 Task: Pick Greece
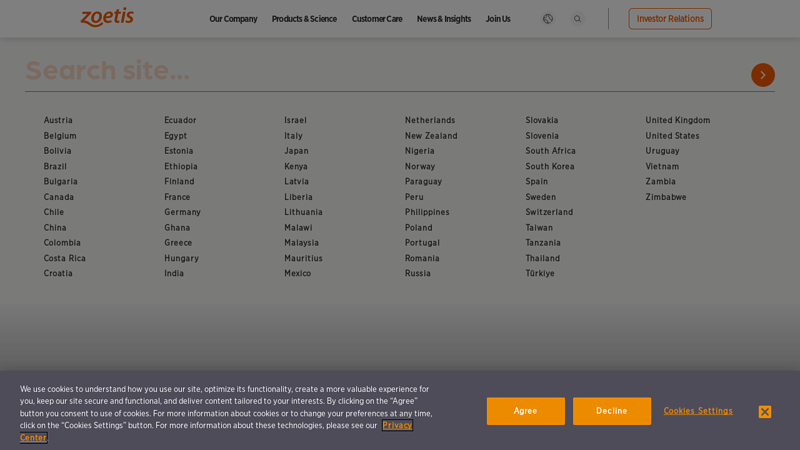pyautogui.click(x=178, y=242)
